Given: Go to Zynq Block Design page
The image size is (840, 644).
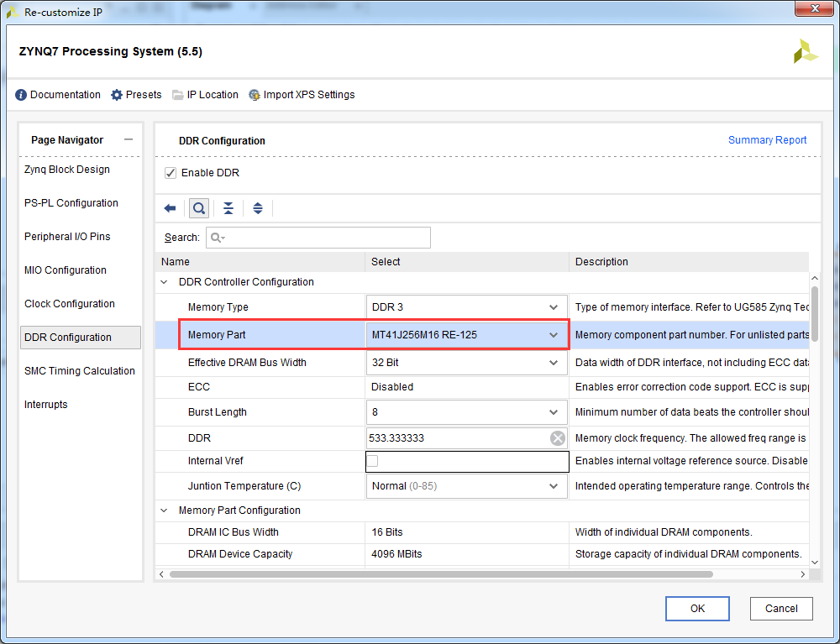Looking at the screenshot, I should (x=67, y=169).
